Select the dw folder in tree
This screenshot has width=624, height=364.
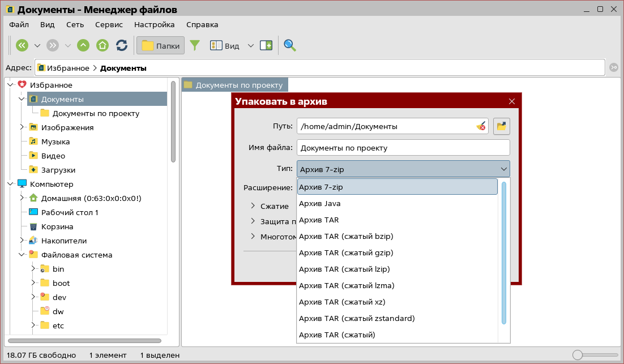58,311
